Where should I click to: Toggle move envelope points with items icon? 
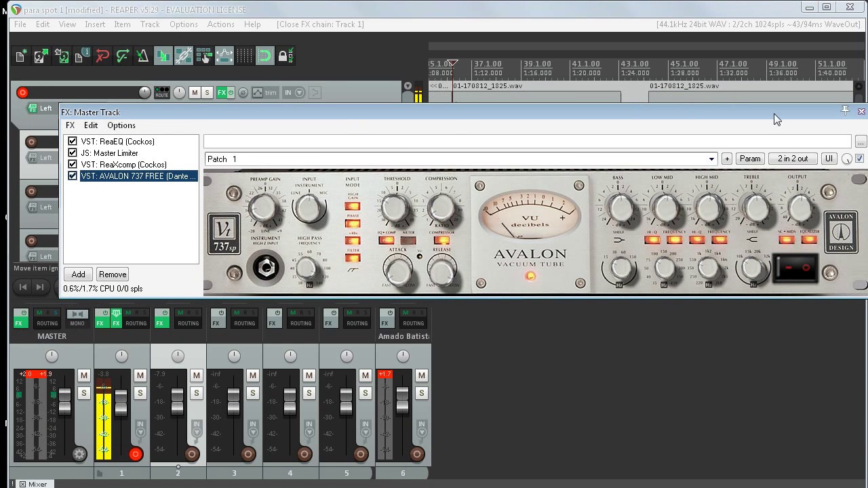click(x=224, y=56)
